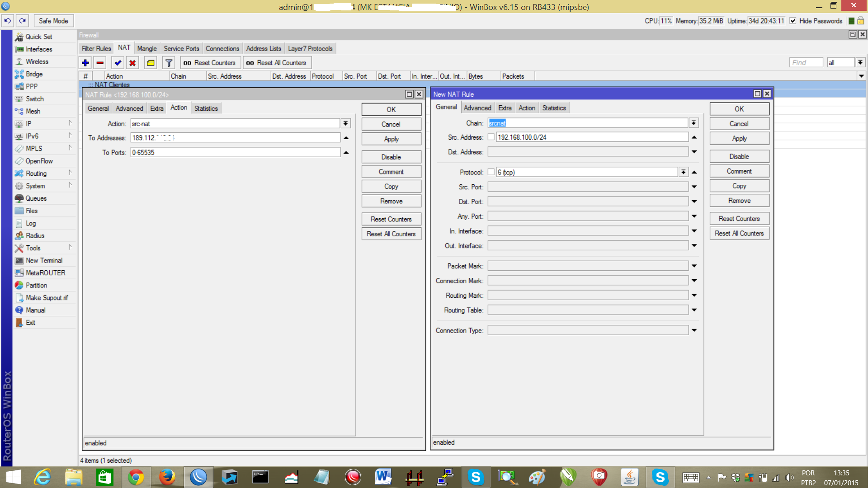868x488 pixels.
Task: Open the Action dropdown showing src-nat
Action: (345, 123)
